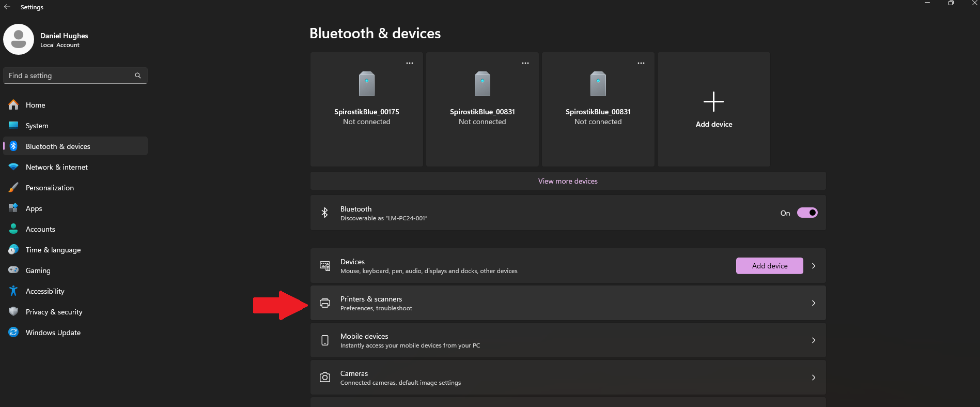The image size is (980, 407).
Task: Click the purple Add device button
Action: [770, 266]
